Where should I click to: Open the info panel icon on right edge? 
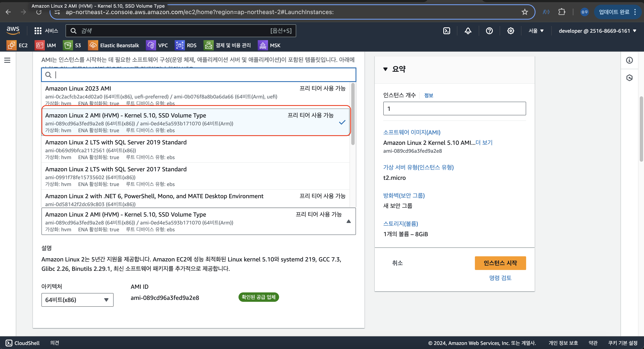click(629, 60)
